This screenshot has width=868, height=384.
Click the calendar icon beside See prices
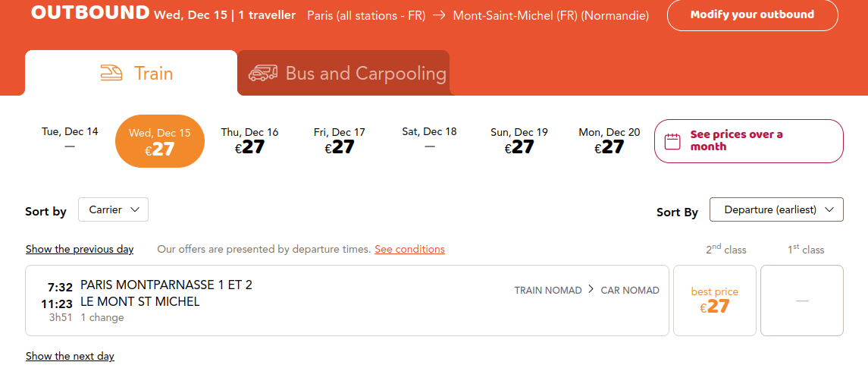click(672, 141)
